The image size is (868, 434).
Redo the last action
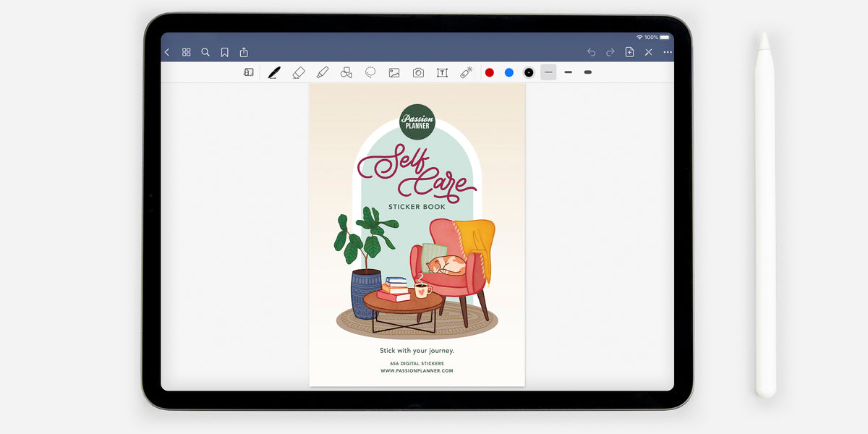[610, 52]
